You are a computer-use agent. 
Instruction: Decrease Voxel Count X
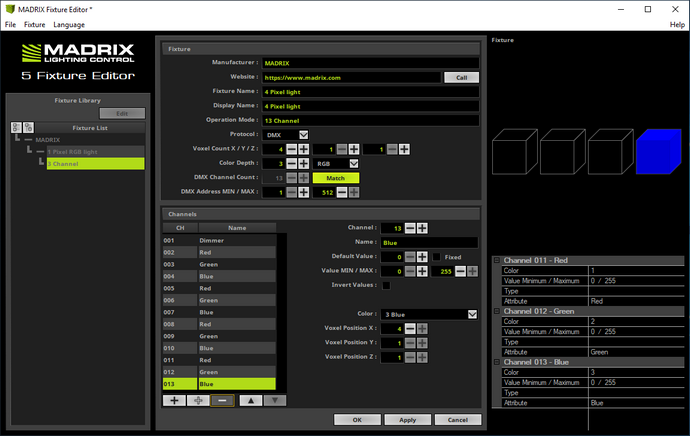292,149
